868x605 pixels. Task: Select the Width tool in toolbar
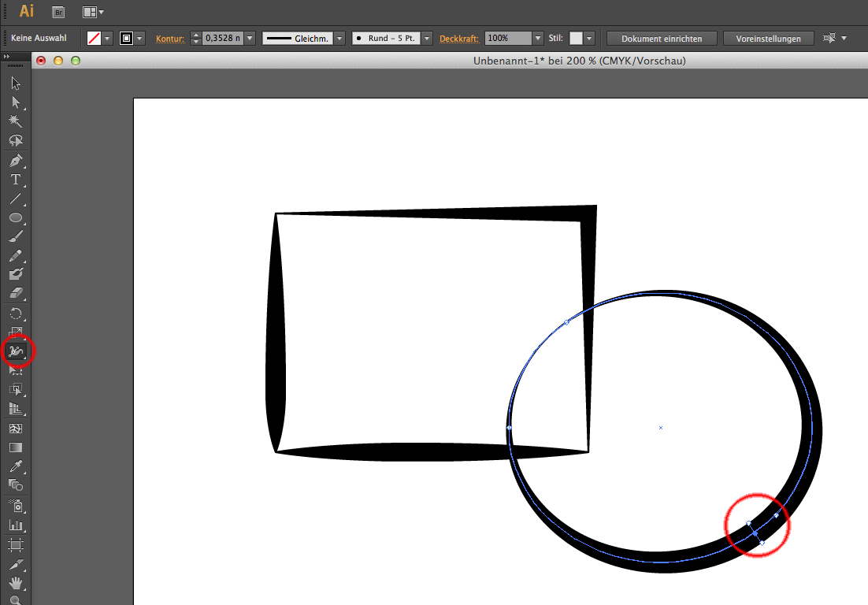pyautogui.click(x=16, y=351)
